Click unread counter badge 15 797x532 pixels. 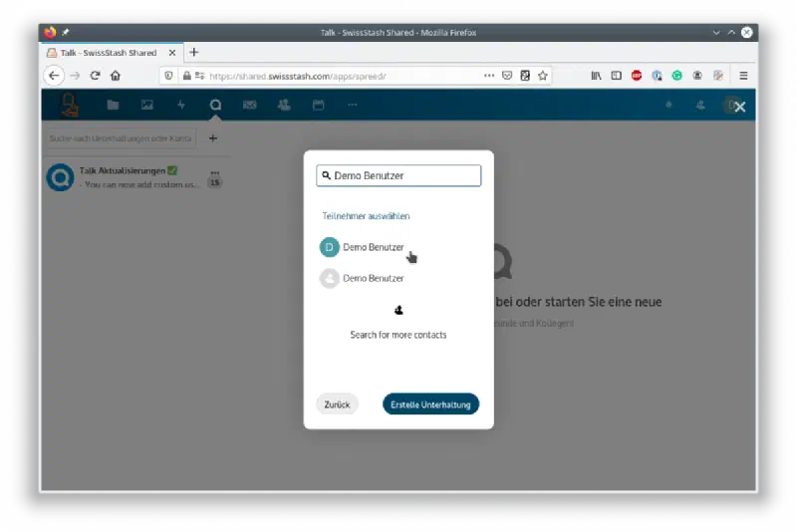[x=215, y=183]
